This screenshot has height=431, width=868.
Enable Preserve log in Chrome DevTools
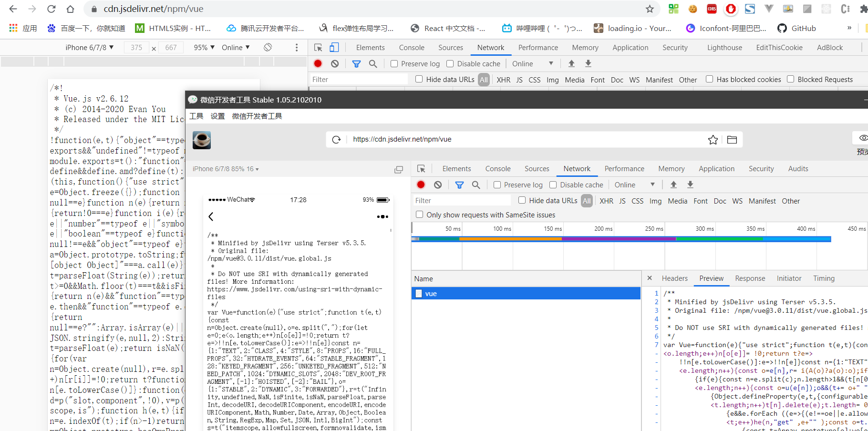[x=394, y=63]
